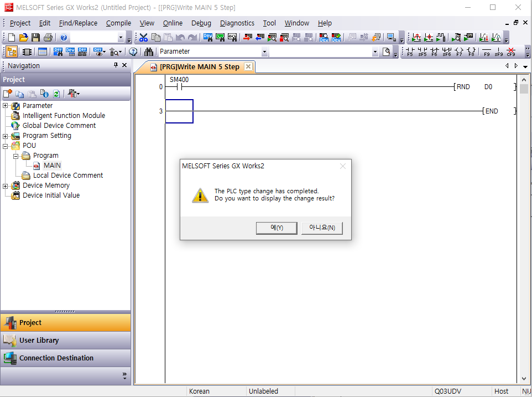Expand more navigation panel options chevron
Viewport: 532px width, 397px height.
coord(124,375)
